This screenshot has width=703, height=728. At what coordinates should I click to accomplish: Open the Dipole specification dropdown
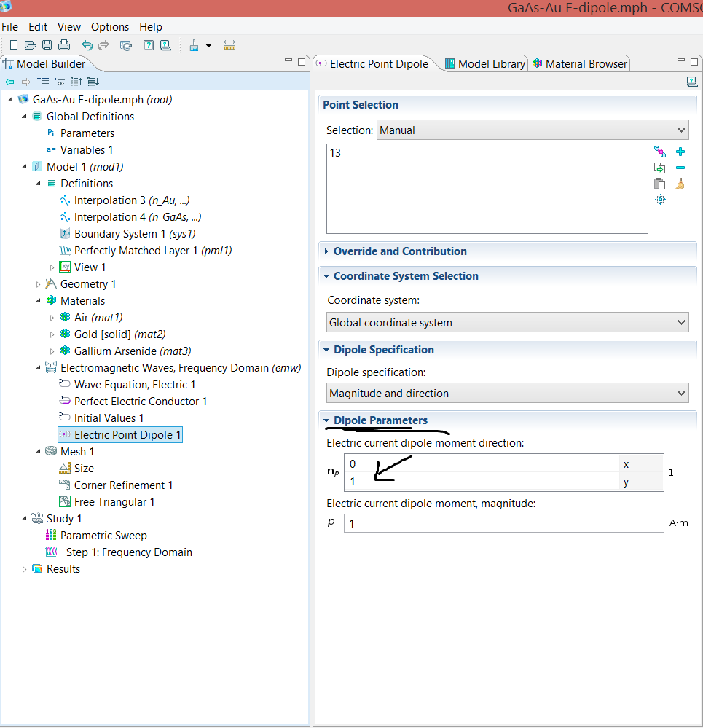point(507,394)
